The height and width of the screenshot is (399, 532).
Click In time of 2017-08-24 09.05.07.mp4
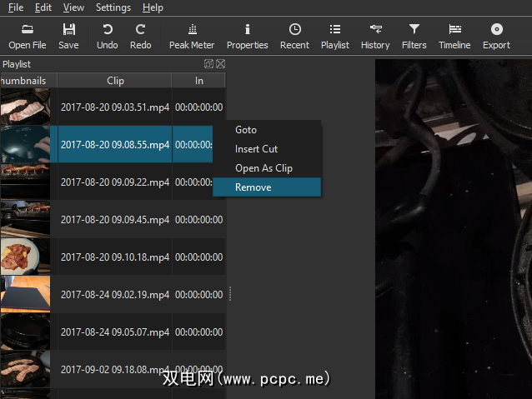198,332
